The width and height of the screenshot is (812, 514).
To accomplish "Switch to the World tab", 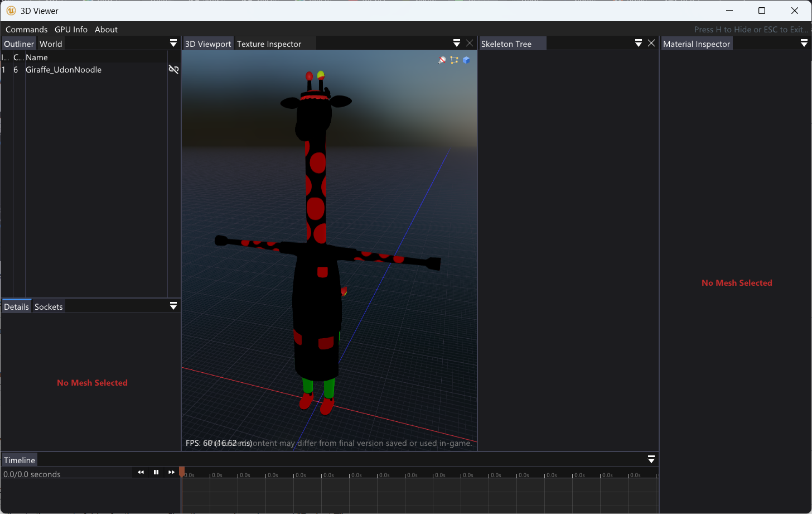I will pos(51,44).
